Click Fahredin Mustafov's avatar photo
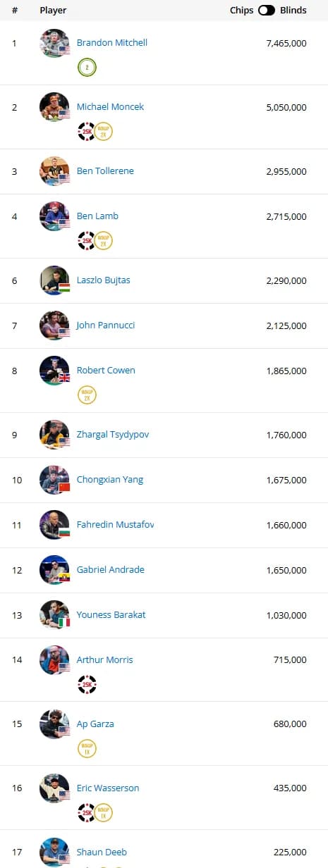The image size is (328, 868). pyautogui.click(x=54, y=525)
